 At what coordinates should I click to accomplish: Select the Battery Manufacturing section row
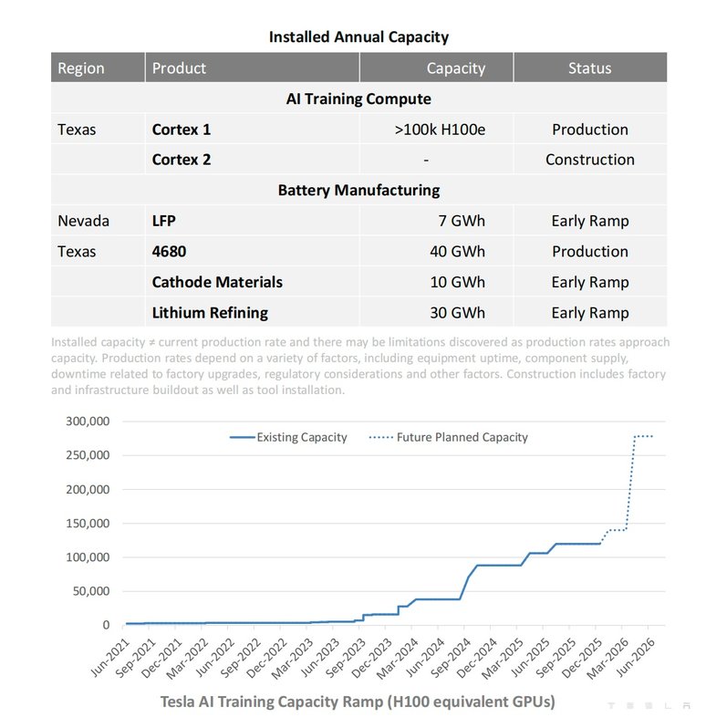point(358,190)
